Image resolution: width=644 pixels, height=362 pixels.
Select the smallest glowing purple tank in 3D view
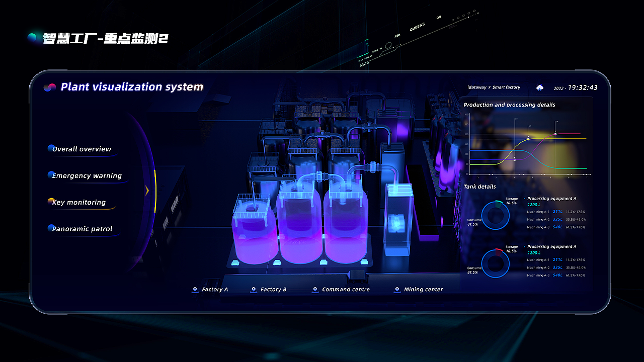(255, 230)
